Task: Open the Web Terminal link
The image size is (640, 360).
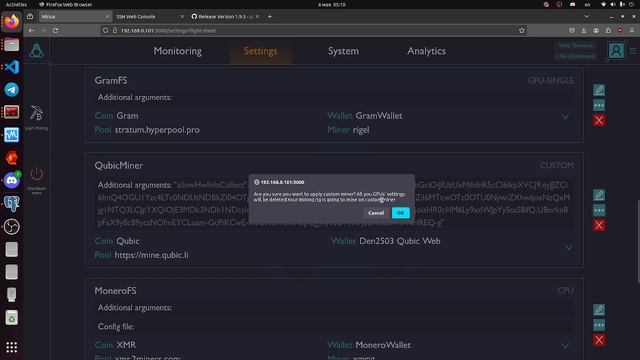Action: pos(575,46)
